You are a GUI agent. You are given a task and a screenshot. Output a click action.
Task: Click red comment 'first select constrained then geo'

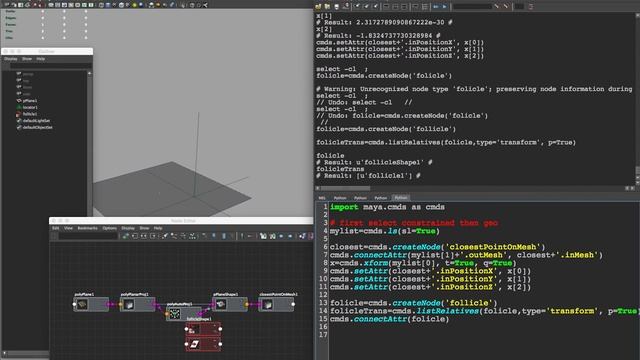[x=414, y=223]
